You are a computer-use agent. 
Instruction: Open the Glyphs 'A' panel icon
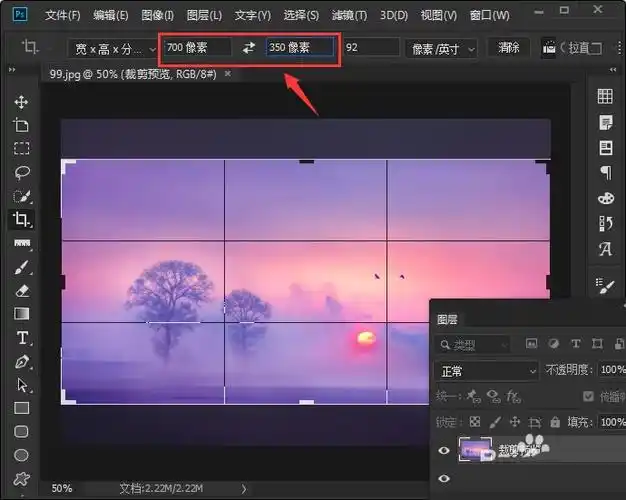pos(606,249)
